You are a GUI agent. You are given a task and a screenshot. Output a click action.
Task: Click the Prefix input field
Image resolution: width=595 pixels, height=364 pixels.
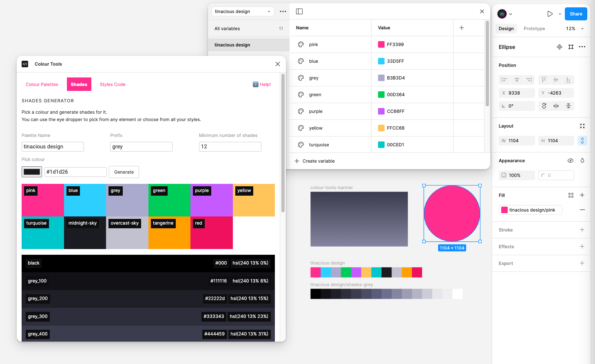coord(141,147)
